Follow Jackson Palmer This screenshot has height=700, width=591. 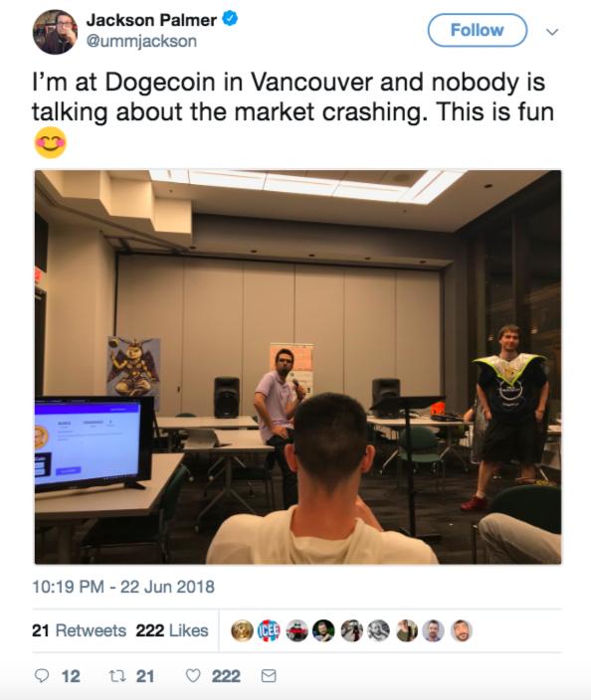pos(478,30)
